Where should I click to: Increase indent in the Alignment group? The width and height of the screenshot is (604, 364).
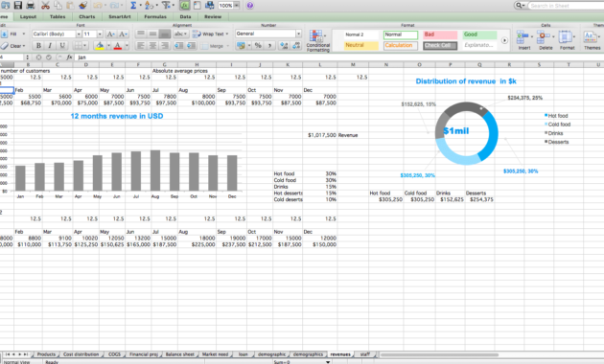tap(192, 45)
